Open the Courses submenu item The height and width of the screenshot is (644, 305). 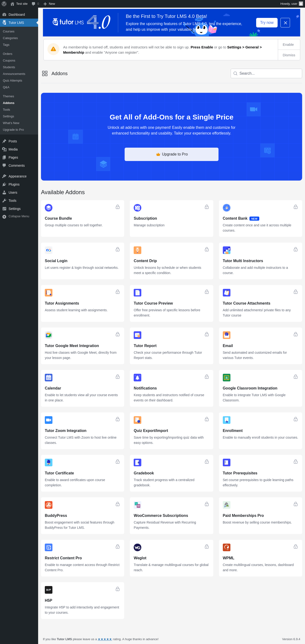(9, 31)
